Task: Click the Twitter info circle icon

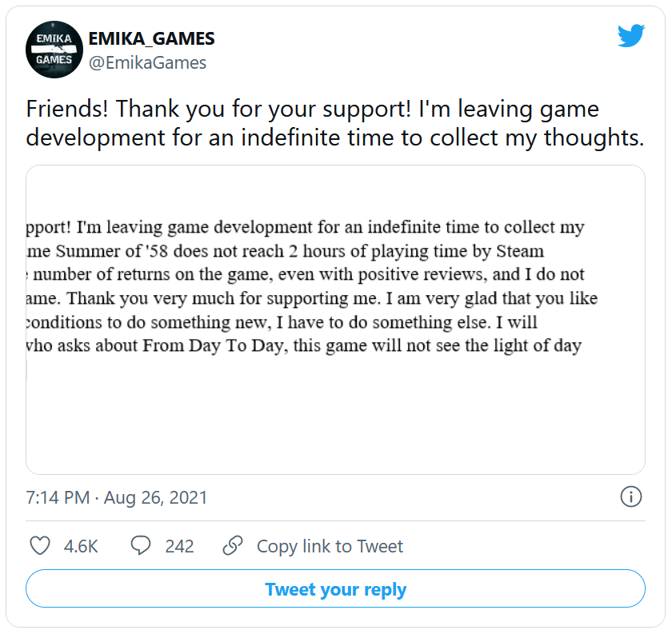Action: point(630,496)
